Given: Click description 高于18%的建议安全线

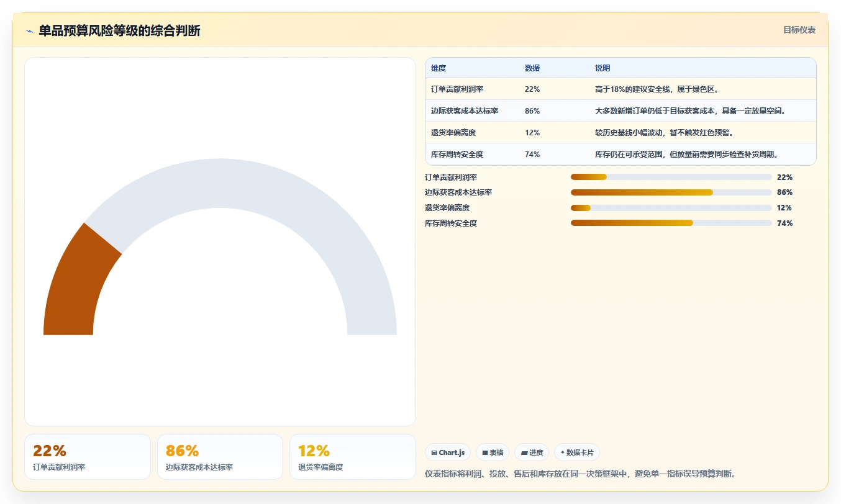Looking at the screenshot, I should [x=657, y=89].
